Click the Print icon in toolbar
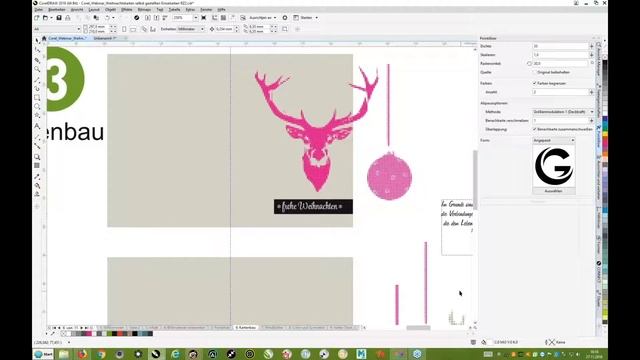 tap(68, 18)
